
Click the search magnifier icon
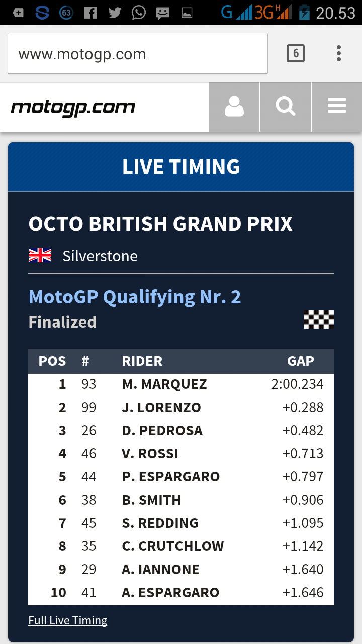[286, 107]
